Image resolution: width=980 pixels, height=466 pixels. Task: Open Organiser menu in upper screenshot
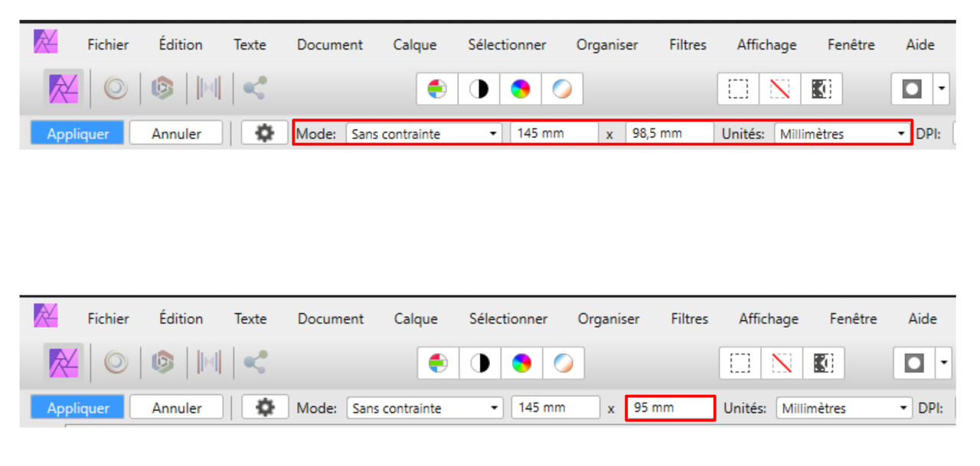(x=607, y=44)
